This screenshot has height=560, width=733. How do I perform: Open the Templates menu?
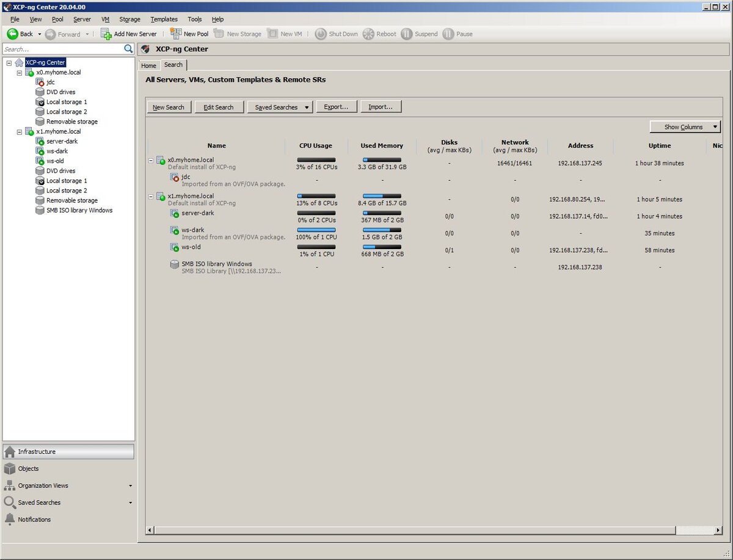click(164, 20)
